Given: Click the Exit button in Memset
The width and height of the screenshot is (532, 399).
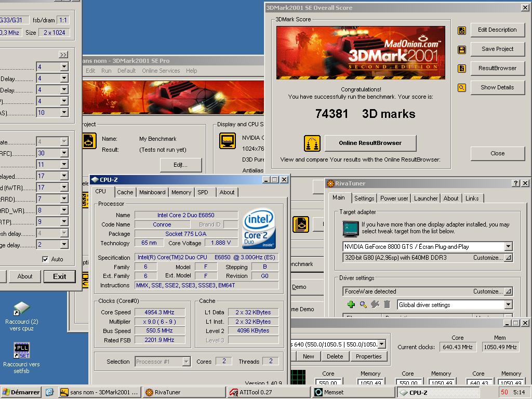Looking at the screenshot, I should click(x=59, y=276).
